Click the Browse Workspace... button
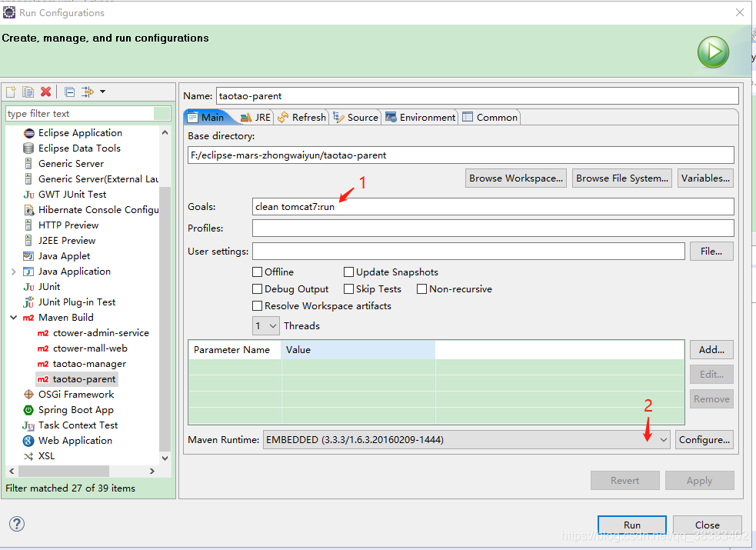 (516, 178)
